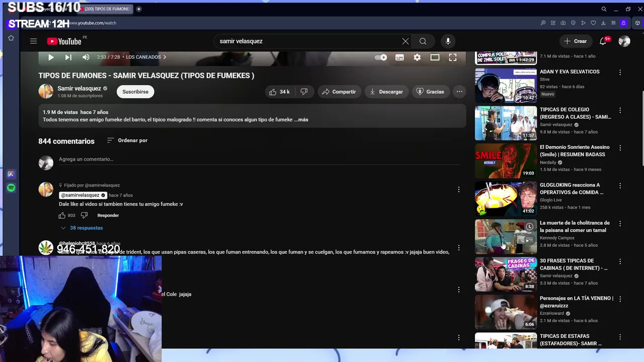Screen dimensions: 644x362
Task: Open browser profile icon in toolbar
Action: pyautogui.click(x=623, y=23)
